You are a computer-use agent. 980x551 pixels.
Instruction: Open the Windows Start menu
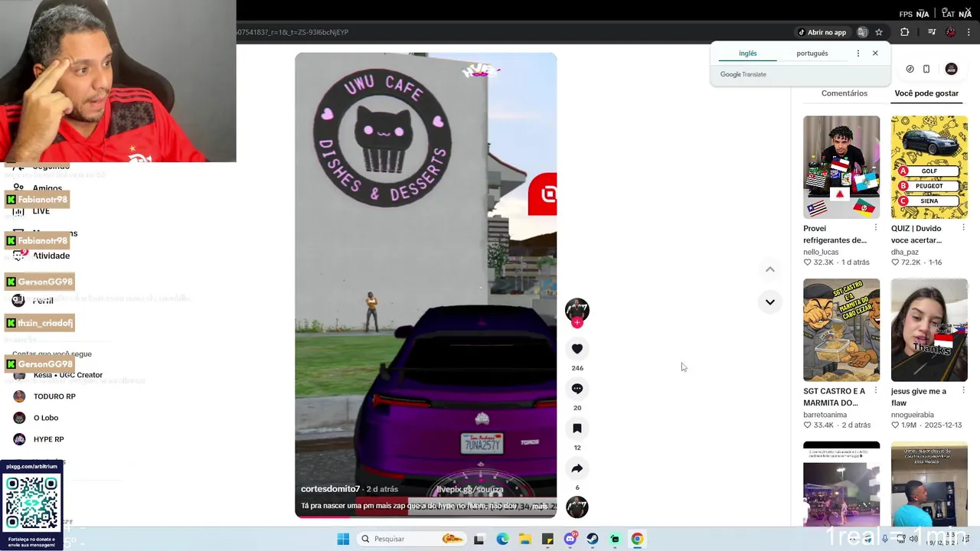point(343,539)
